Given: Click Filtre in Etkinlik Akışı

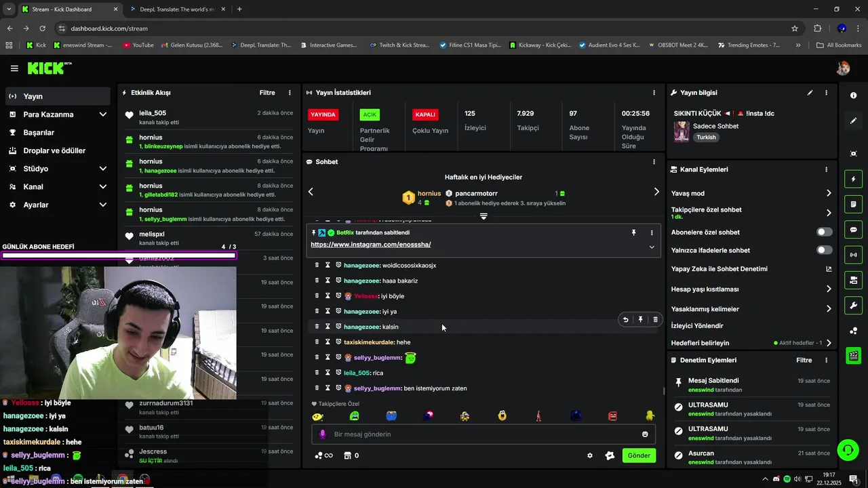Looking at the screenshot, I should (267, 93).
